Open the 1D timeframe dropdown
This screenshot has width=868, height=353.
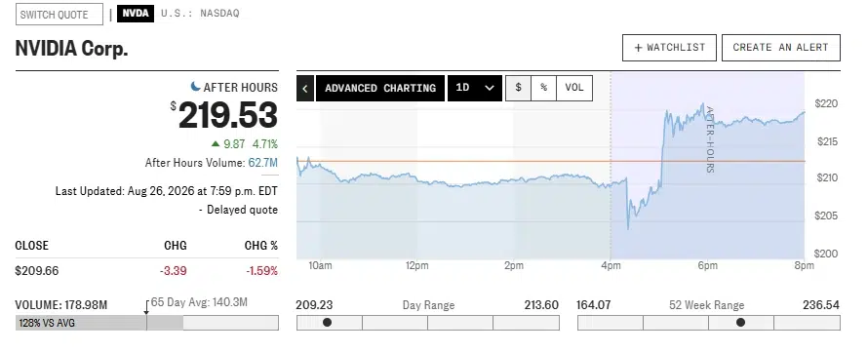pos(475,89)
